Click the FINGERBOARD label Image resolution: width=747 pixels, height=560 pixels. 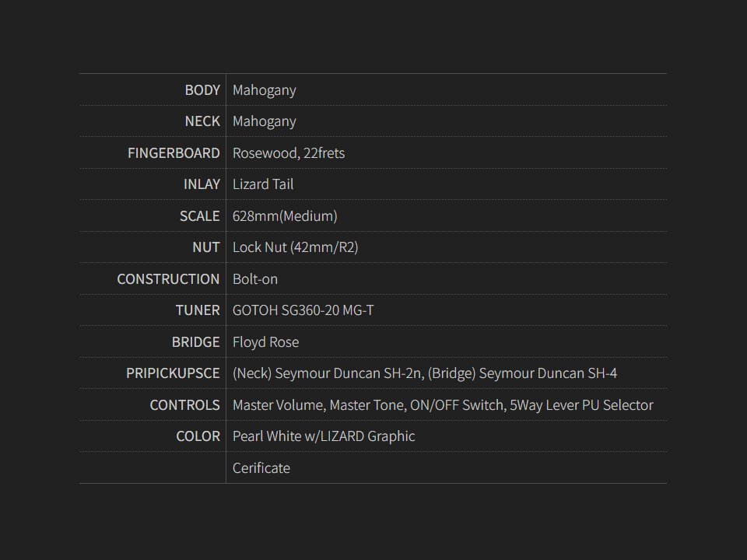pyautogui.click(x=174, y=153)
